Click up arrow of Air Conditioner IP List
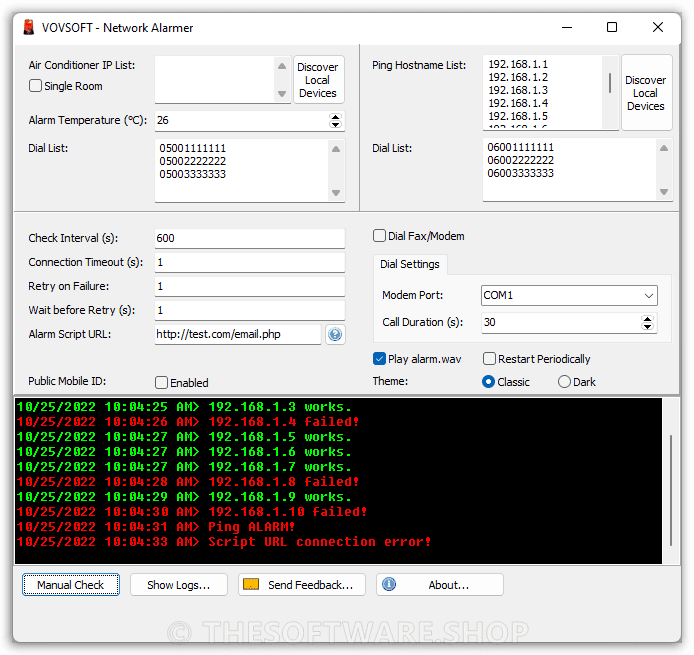Image resolution: width=694 pixels, height=655 pixels. tap(282, 66)
